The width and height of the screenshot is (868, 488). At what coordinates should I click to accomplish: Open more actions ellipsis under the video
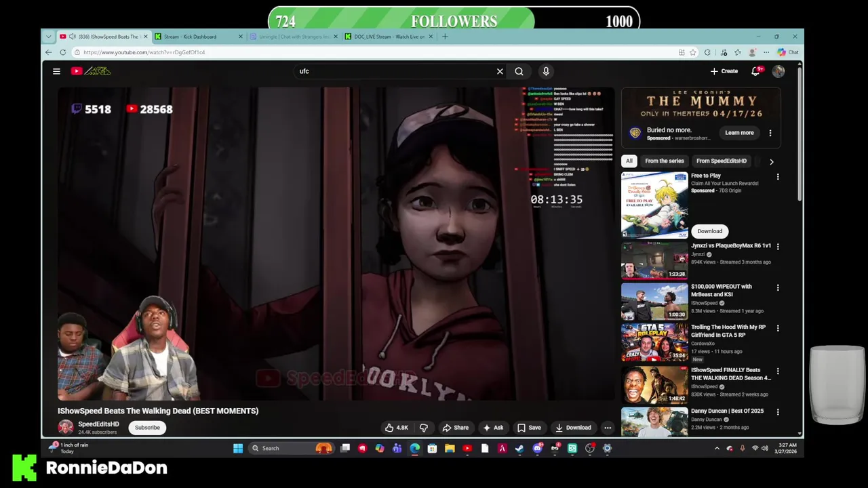pos(608,428)
